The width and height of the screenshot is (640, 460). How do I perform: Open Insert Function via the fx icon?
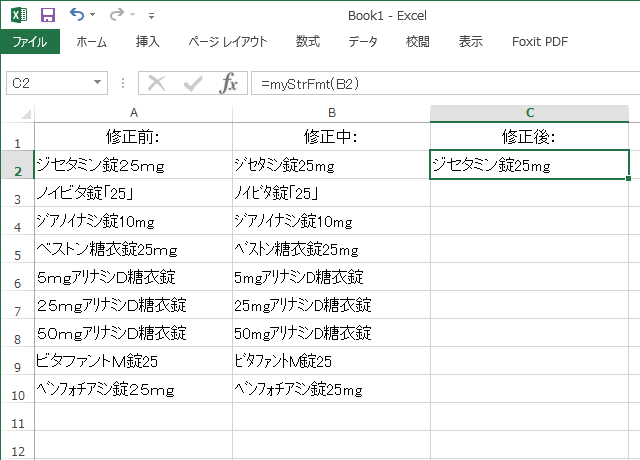point(229,83)
